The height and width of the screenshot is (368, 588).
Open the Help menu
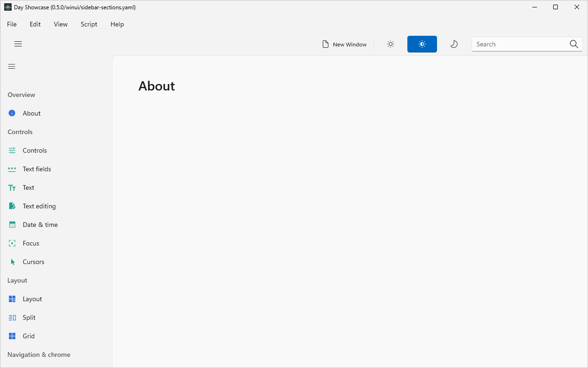pos(117,24)
